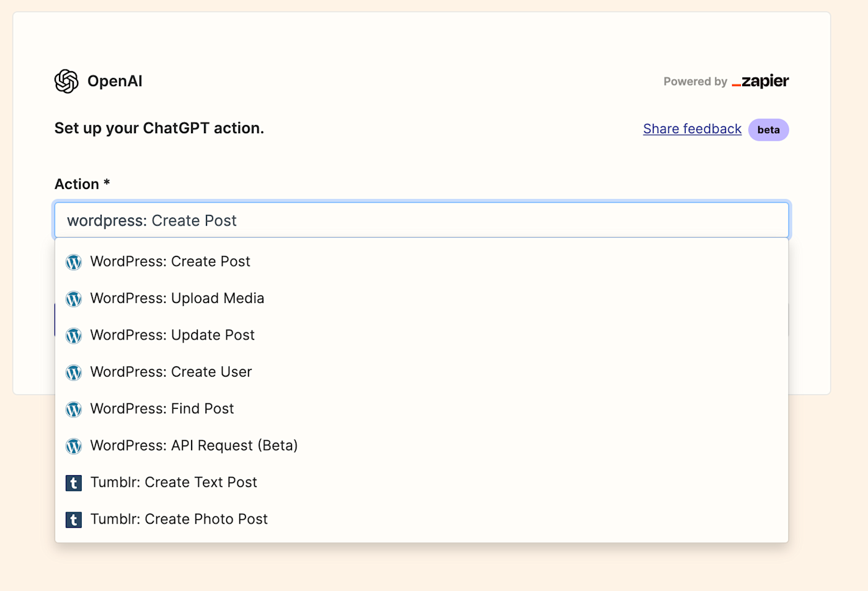Click Tumblr icon beside Create Photo Post

click(x=74, y=520)
